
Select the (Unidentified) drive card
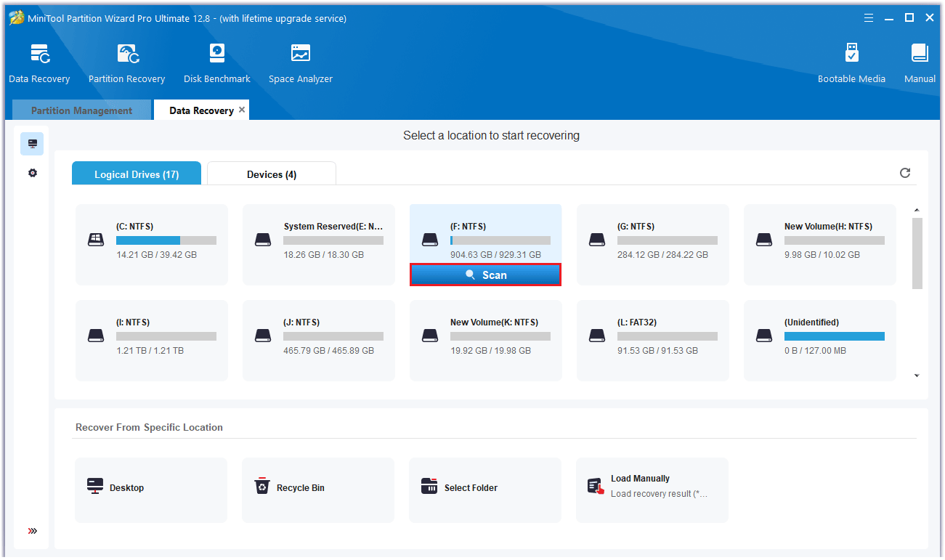tap(820, 341)
